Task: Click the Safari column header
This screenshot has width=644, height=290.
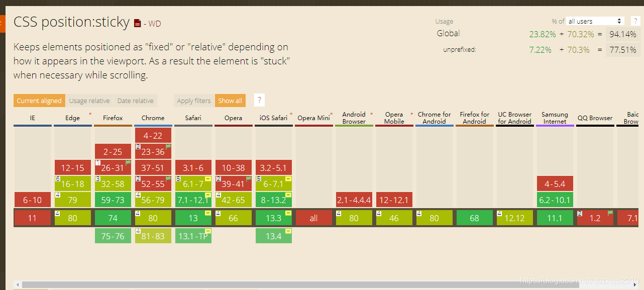Action: tap(193, 118)
